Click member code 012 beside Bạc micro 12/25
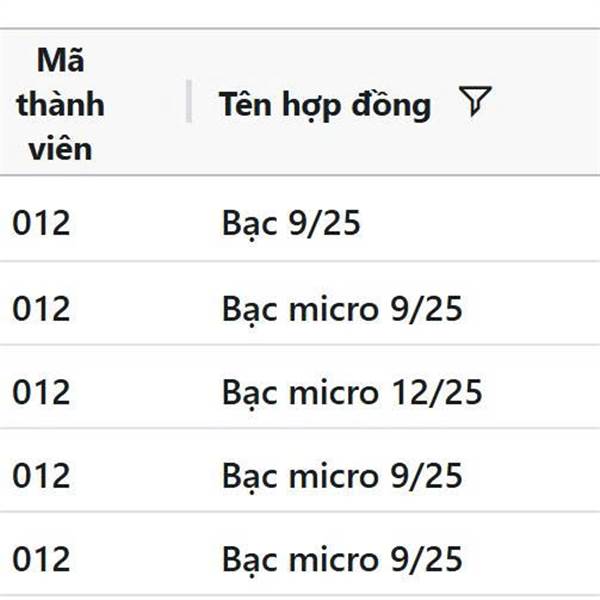This screenshot has height=600, width=600. coord(41,392)
